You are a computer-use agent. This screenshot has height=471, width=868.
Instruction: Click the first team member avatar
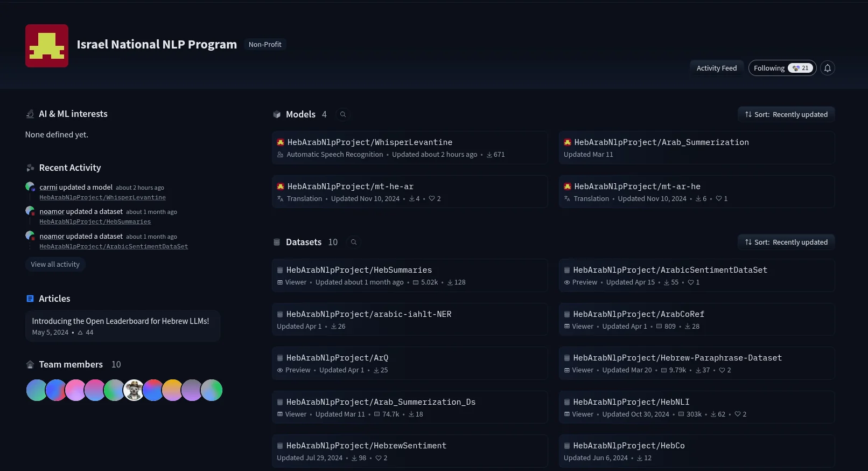pyautogui.click(x=37, y=390)
